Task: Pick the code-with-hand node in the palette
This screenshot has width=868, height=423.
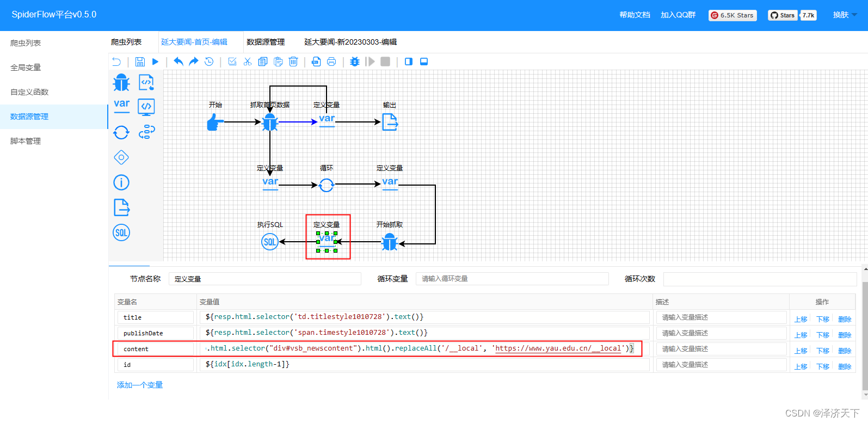Action: pos(146,83)
